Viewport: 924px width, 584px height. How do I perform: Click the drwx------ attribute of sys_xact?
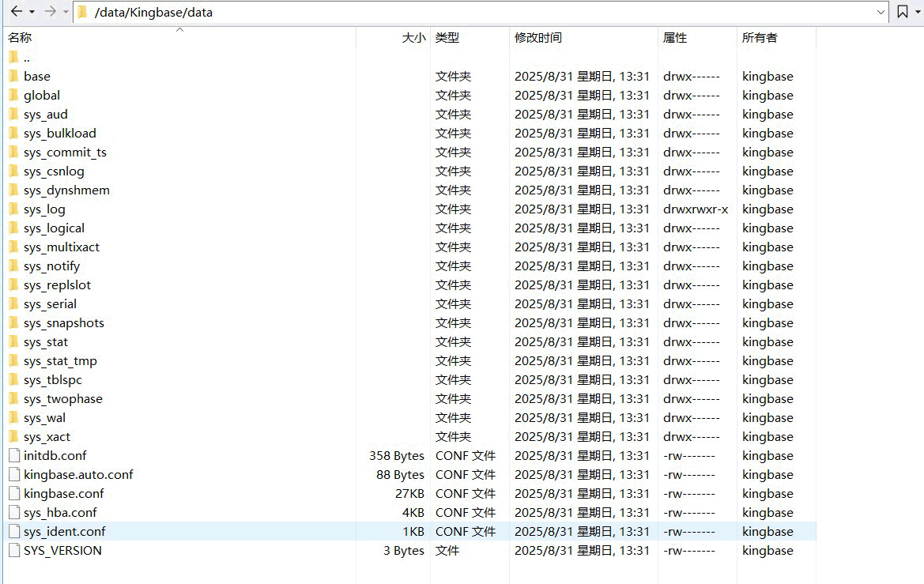click(692, 436)
